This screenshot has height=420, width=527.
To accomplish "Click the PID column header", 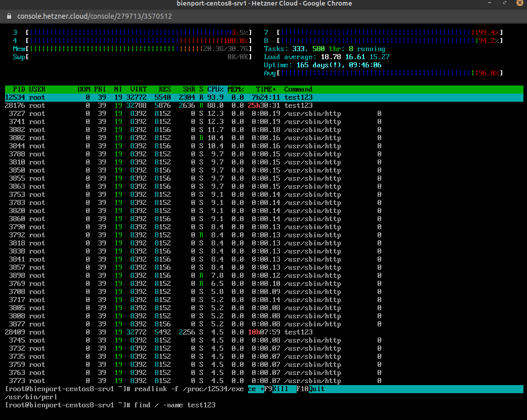I will [19, 90].
